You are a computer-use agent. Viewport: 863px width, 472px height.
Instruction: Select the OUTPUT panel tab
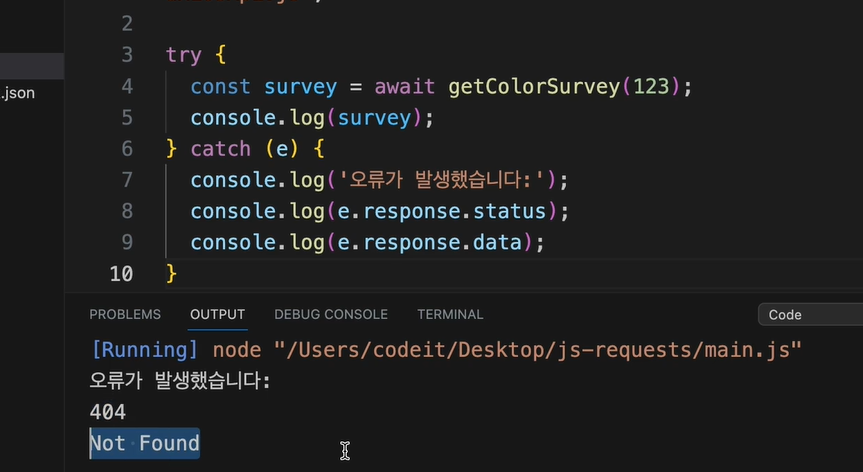pyautogui.click(x=217, y=315)
